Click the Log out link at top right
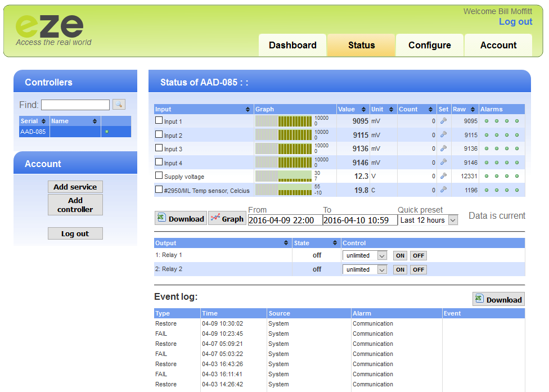This screenshot has height=392, width=549. click(515, 22)
